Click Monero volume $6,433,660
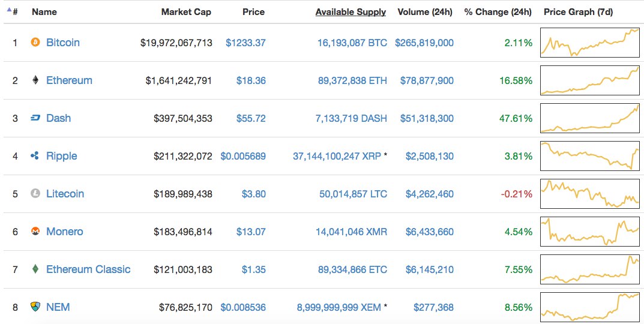Screen dimensions: 644x324 tap(430, 232)
